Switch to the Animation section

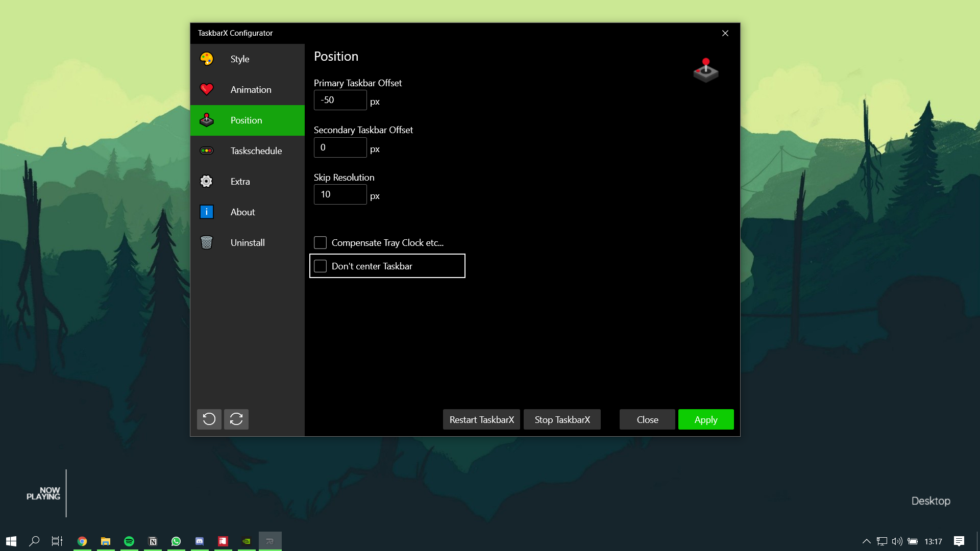pyautogui.click(x=250, y=89)
